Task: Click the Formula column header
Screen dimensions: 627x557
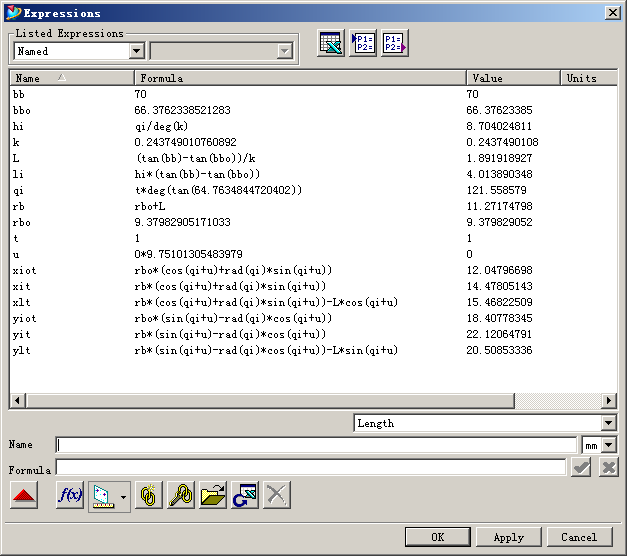Action: [x=300, y=78]
